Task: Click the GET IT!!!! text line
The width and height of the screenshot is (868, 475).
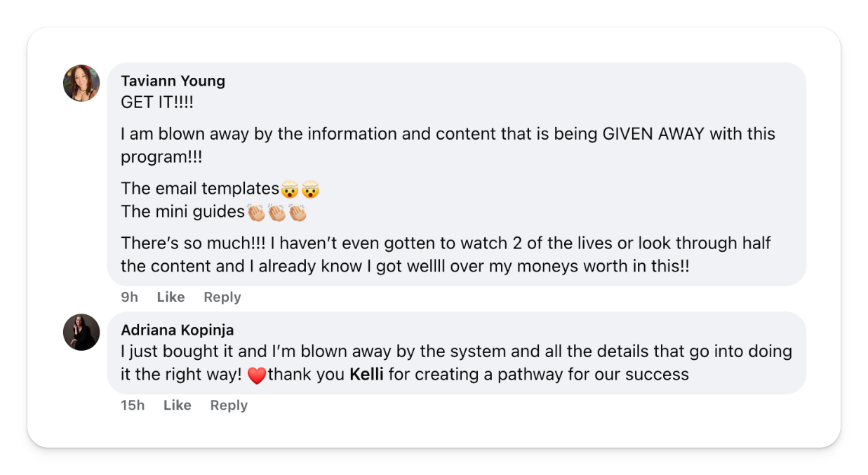Action: pyautogui.click(x=156, y=102)
